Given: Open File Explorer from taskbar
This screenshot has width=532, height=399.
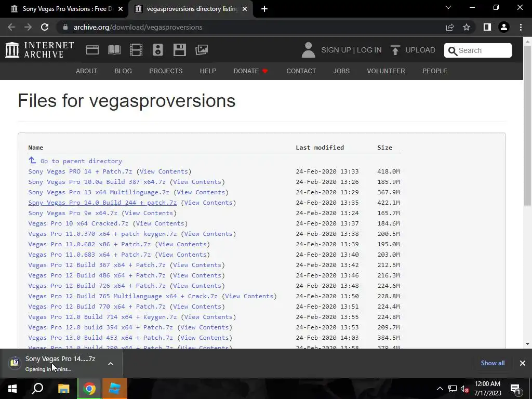Looking at the screenshot, I should pyautogui.click(x=63, y=389).
